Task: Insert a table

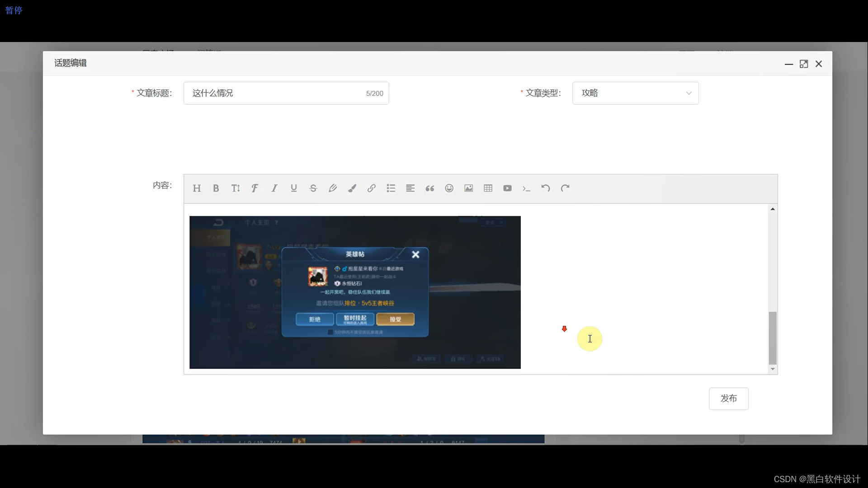Action: pos(488,188)
